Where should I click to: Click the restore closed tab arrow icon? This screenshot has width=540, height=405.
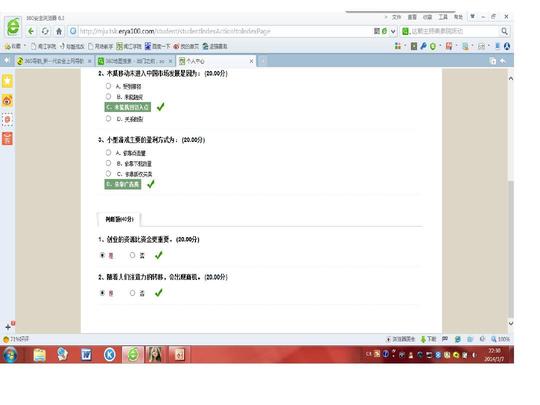click(x=503, y=61)
